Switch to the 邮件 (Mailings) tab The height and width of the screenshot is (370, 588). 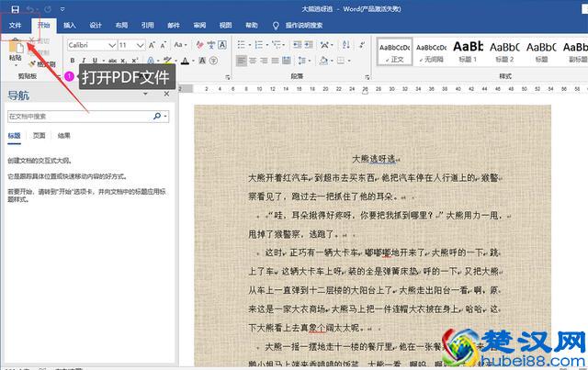coord(174,26)
